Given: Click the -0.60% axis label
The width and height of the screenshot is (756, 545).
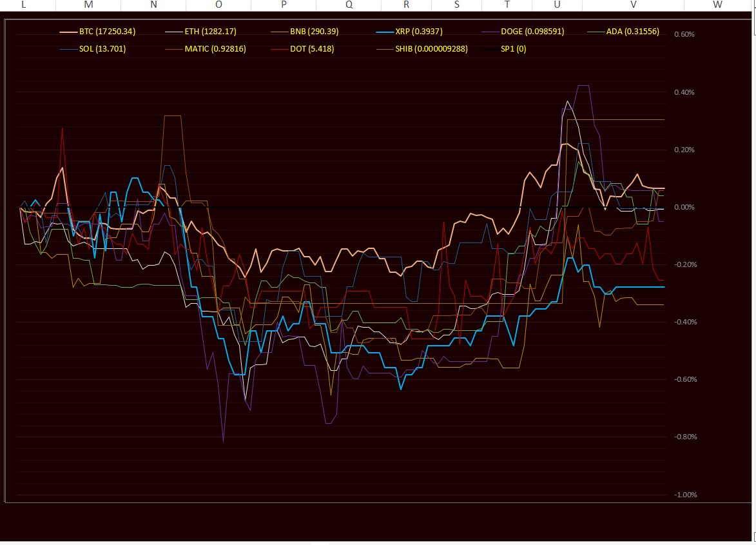Looking at the screenshot, I should pos(684,379).
